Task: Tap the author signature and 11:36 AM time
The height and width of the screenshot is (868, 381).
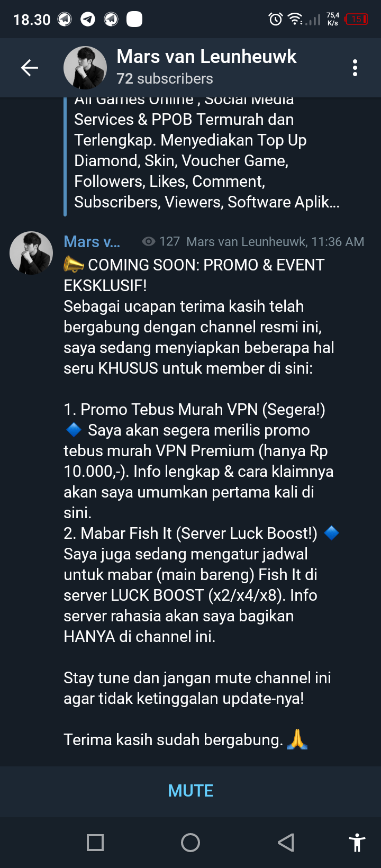Action: click(x=275, y=242)
